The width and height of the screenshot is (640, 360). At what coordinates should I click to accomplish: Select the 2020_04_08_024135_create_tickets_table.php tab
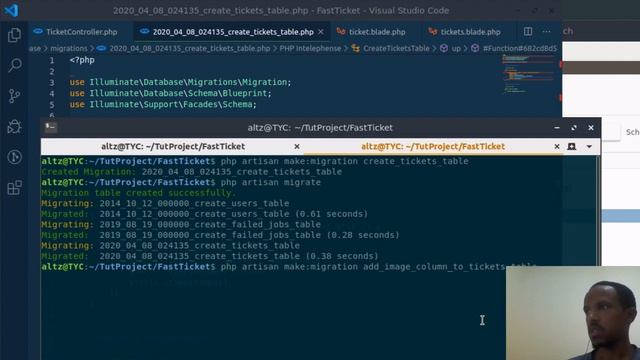click(x=233, y=32)
